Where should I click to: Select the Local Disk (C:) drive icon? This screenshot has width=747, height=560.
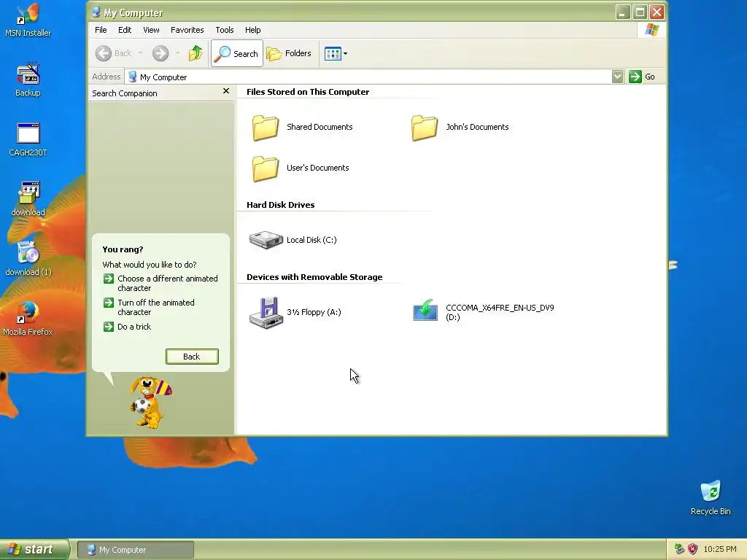(x=266, y=239)
